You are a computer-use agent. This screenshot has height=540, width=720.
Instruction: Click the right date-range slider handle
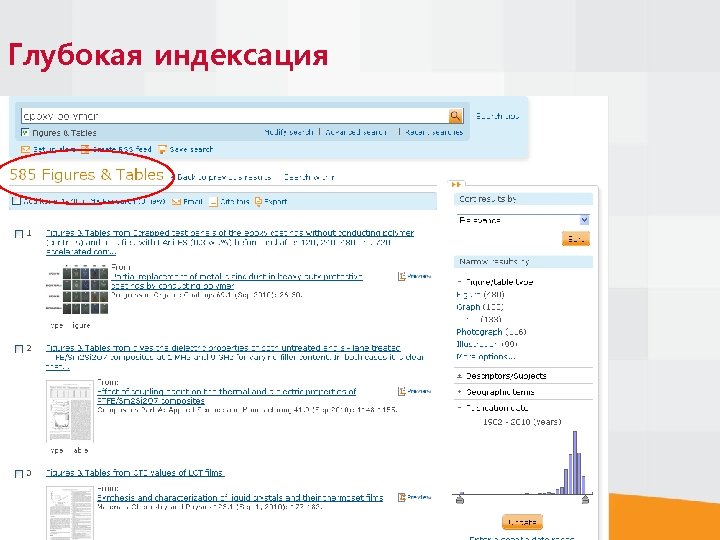point(585,499)
